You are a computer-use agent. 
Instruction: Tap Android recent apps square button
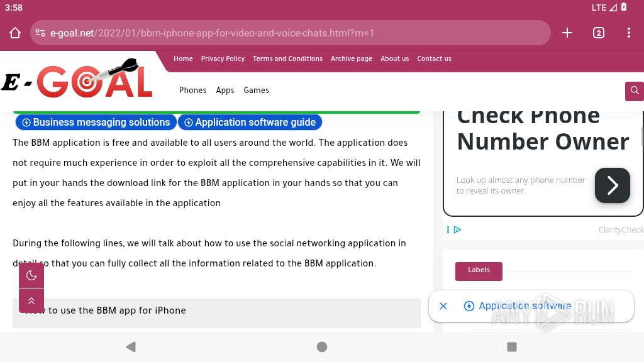(x=512, y=347)
